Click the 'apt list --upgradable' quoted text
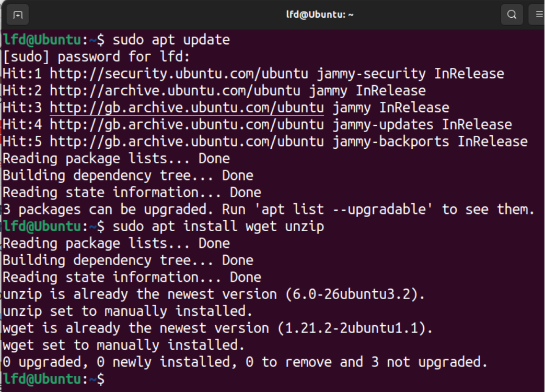Viewport: 545px width, 392px height. (x=343, y=209)
